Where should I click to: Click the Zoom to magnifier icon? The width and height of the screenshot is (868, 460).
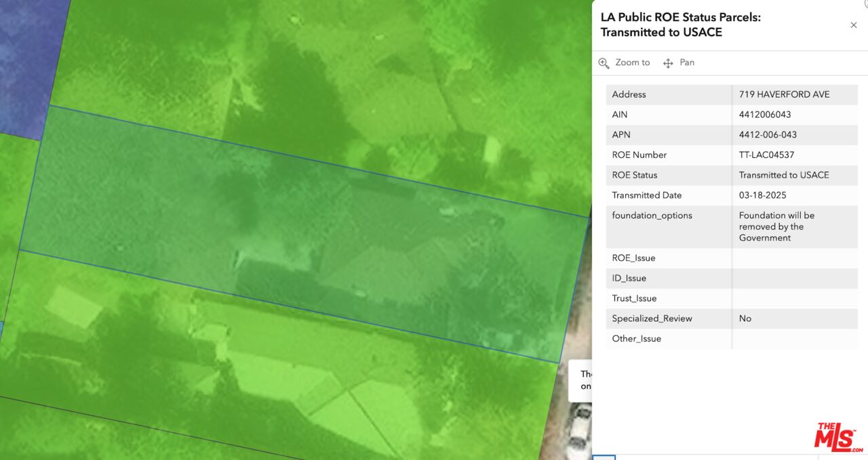[604, 63]
